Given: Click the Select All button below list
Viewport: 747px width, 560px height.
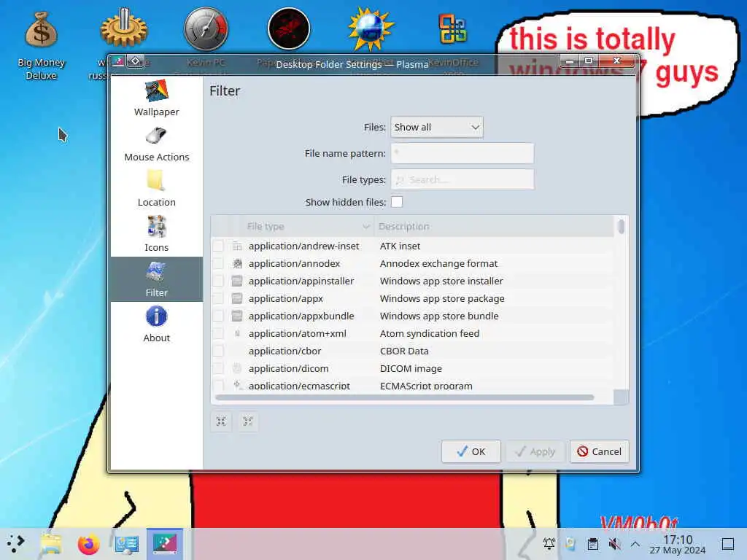Looking at the screenshot, I should click(x=221, y=421).
